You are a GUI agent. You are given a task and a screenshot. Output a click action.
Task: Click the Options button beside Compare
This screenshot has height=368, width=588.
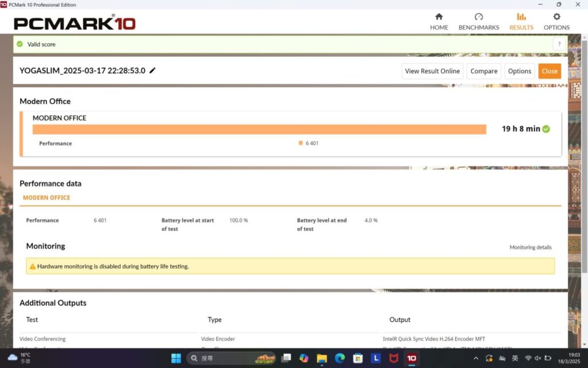click(x=519, y=71)
